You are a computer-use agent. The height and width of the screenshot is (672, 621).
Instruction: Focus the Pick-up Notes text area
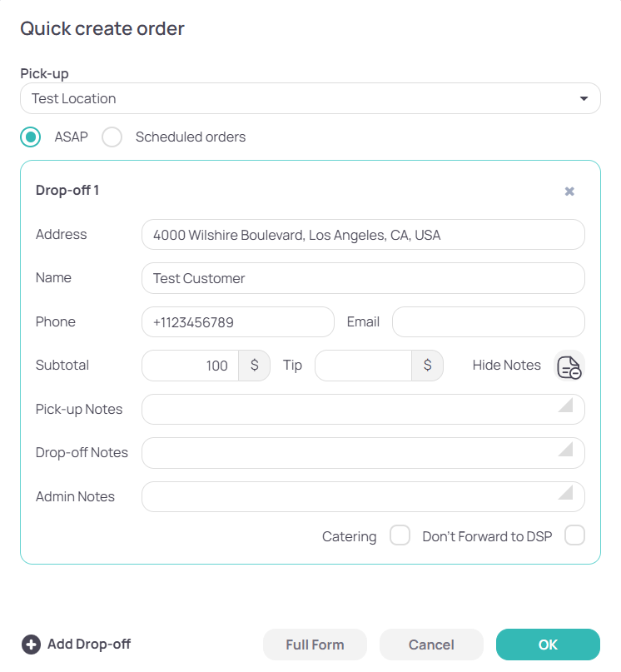[x=363, y=410]
